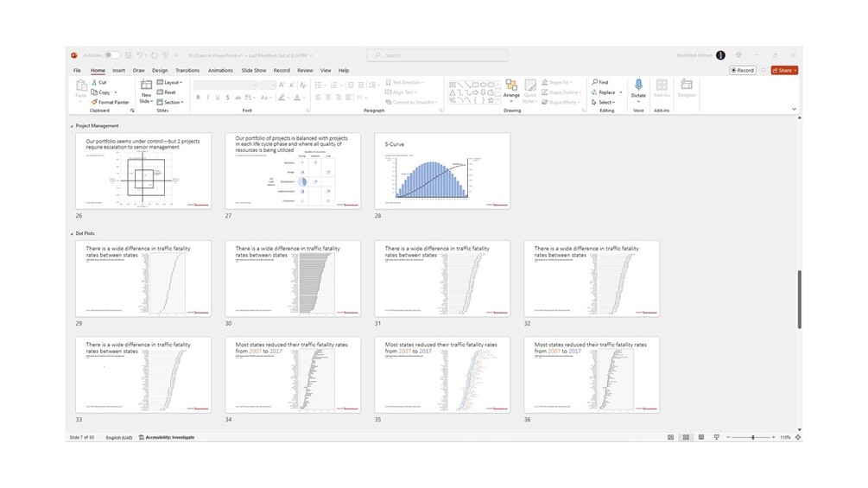Open the Design tab
This screenshot has width=868, height=488.
click(x=160, y=71)
